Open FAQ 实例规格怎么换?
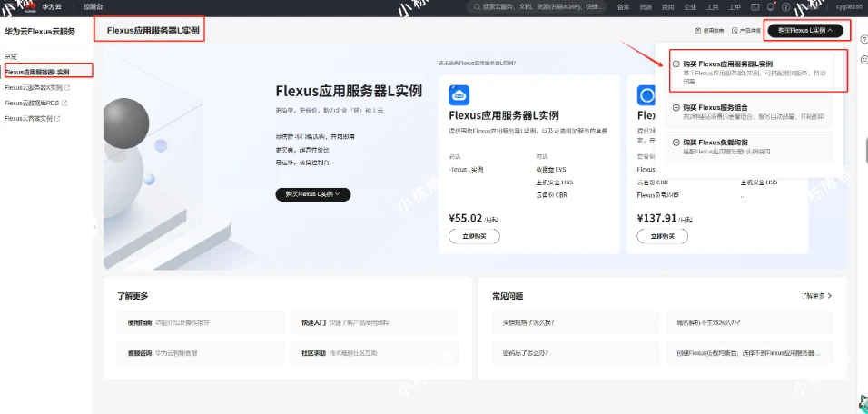This screenshot has width=868, height=414. [576, 322]
